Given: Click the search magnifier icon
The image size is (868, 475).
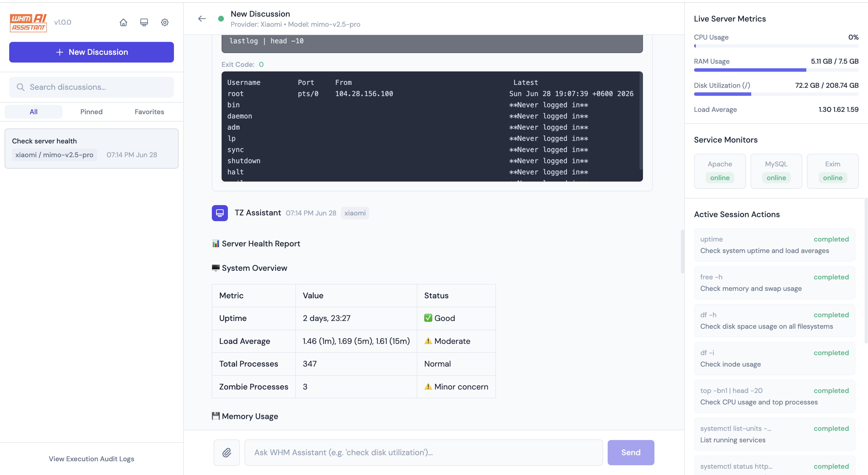Looking at the screenshot, I should click(21, 87).
